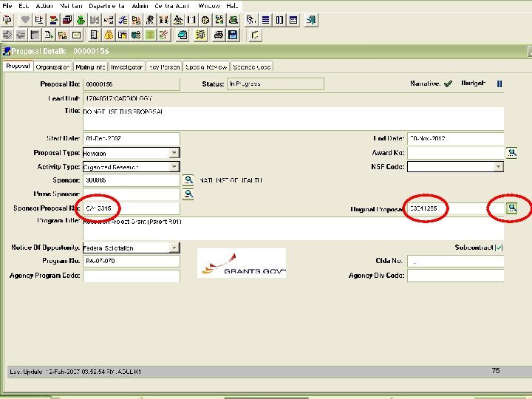Click the gray left arrow Previous icon

point(21,35)
